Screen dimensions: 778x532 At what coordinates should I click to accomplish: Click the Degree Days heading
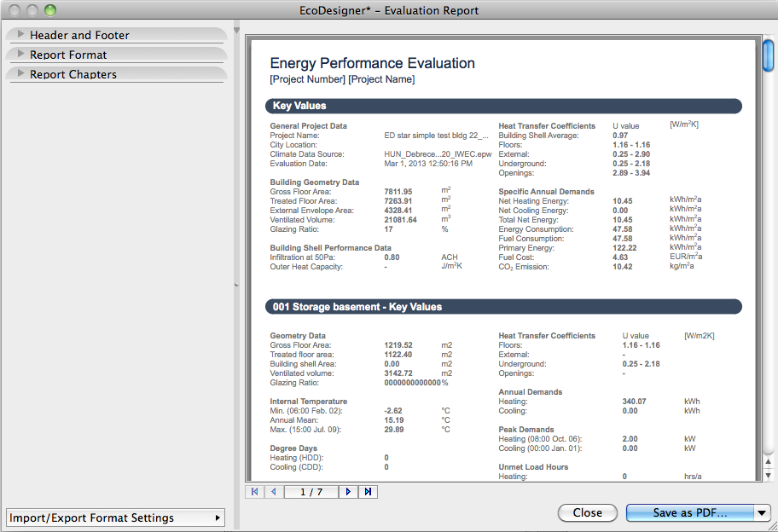pos(293,448)
